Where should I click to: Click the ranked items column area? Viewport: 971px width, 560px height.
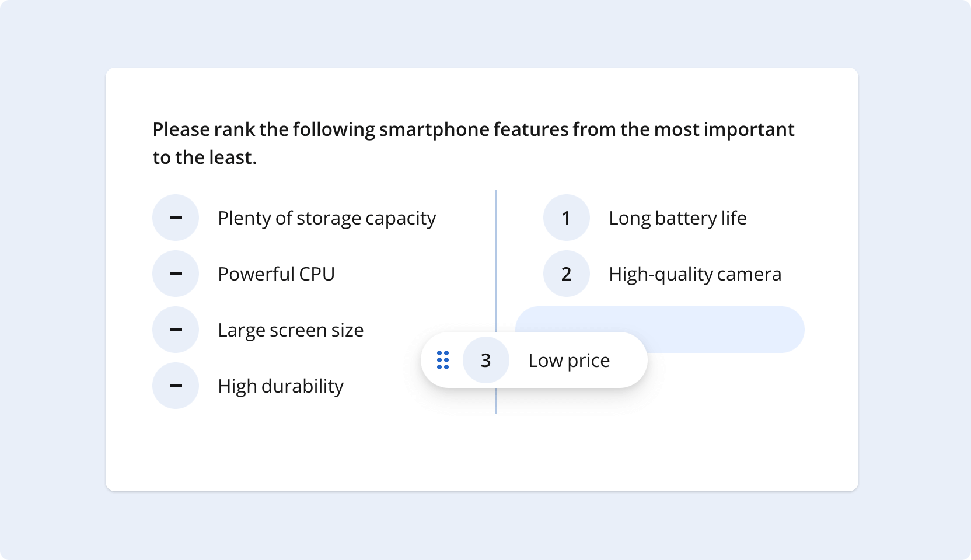click(x=671, y=245)
